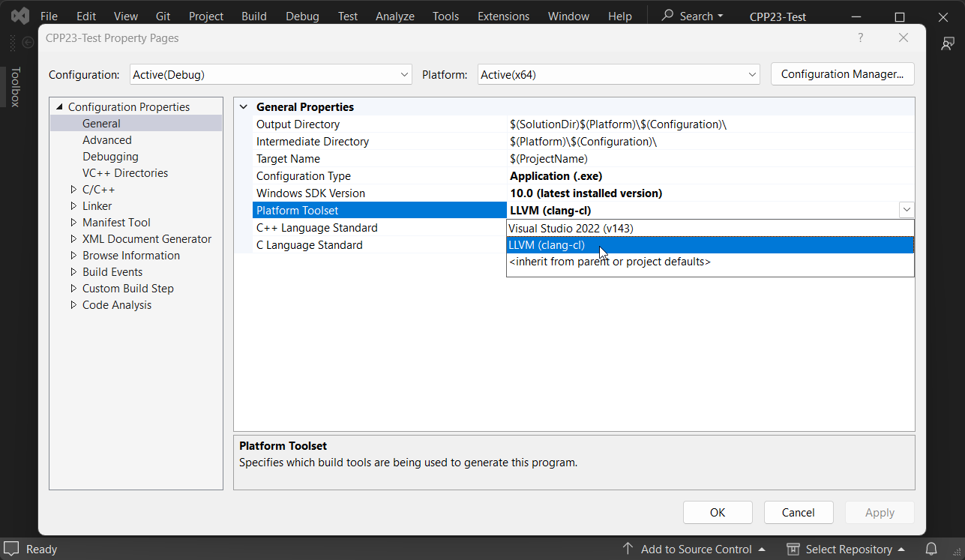Expand the XML Document Generator node
965x560 pixels.
(x=73, y=239)
